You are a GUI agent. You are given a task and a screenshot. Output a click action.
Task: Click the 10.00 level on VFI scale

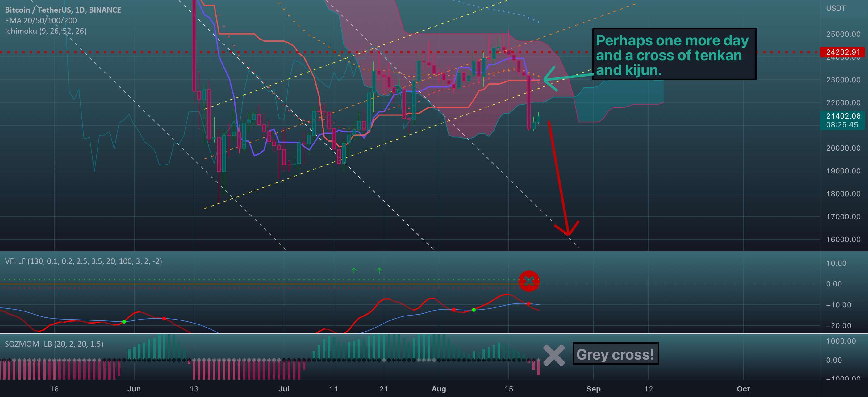tap(836, 263)
